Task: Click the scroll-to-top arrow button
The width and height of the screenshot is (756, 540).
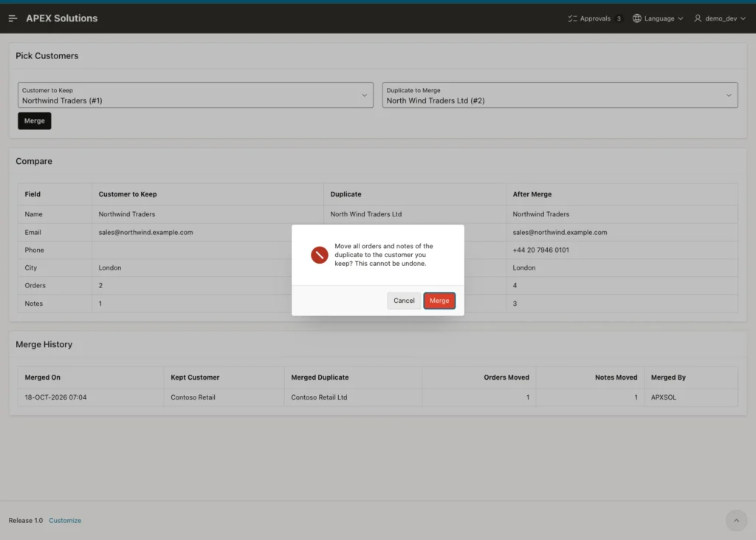Action: coord(736,520)
